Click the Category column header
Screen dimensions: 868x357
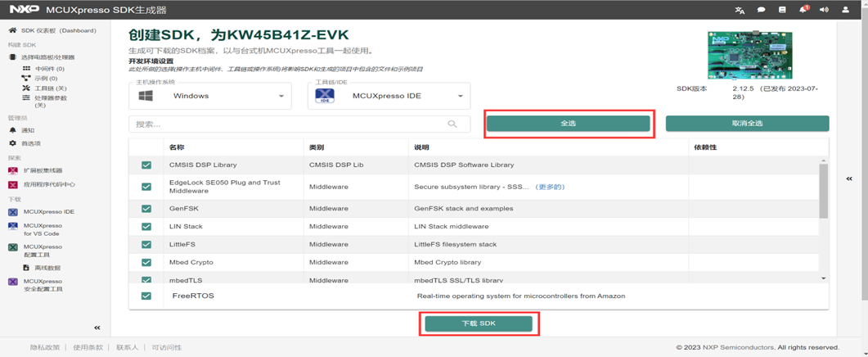[317, 148]
